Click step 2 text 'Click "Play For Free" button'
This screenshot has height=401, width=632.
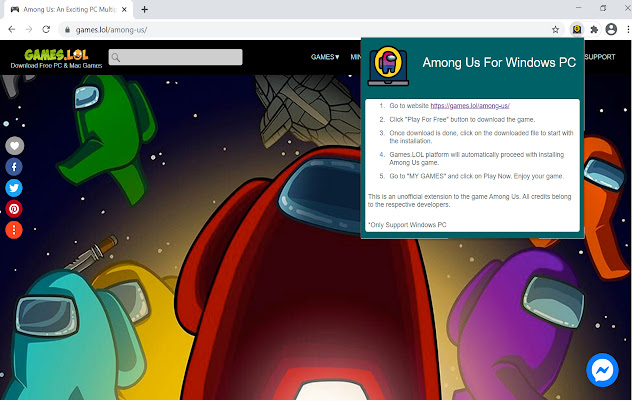(x=462, y=119)
